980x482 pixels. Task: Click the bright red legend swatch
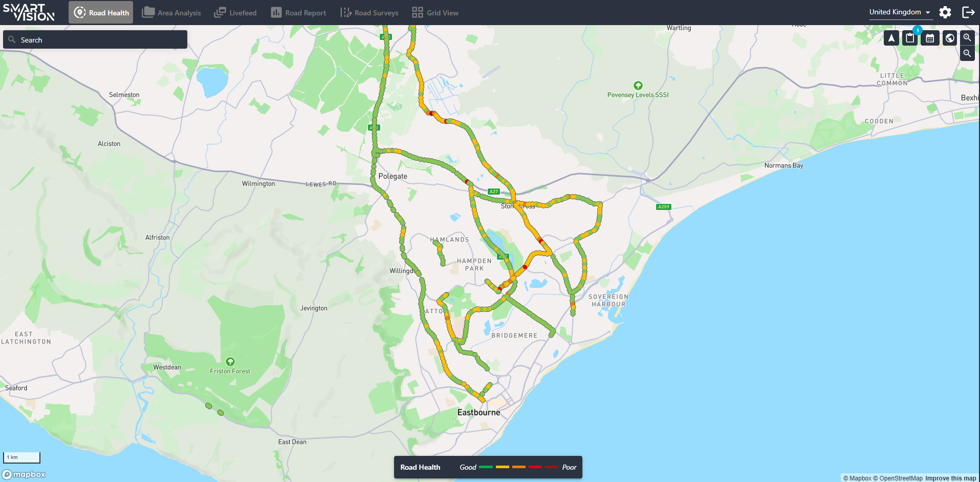535,467
